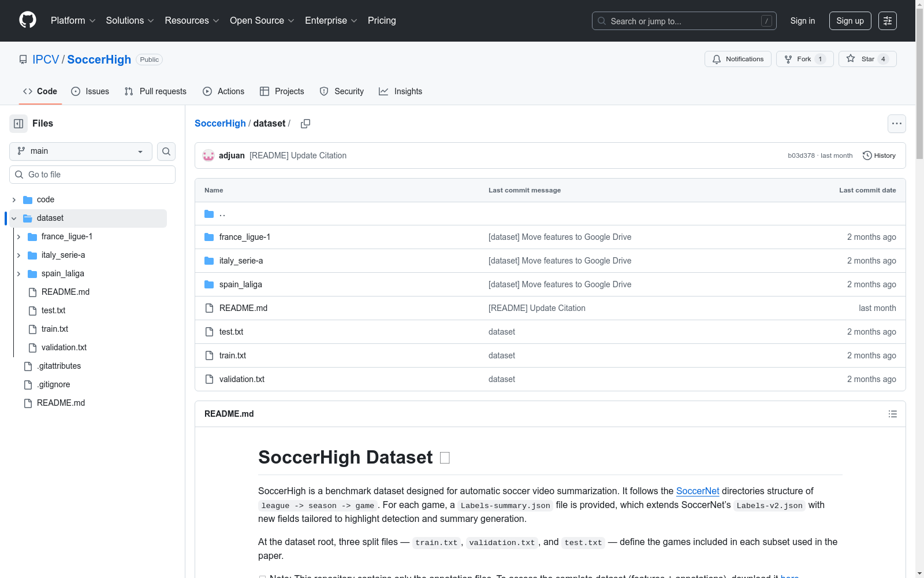This screenshot has width=924, height=578.
Task: Open the Enterprise dropdown menu
Action: (331, 21)
